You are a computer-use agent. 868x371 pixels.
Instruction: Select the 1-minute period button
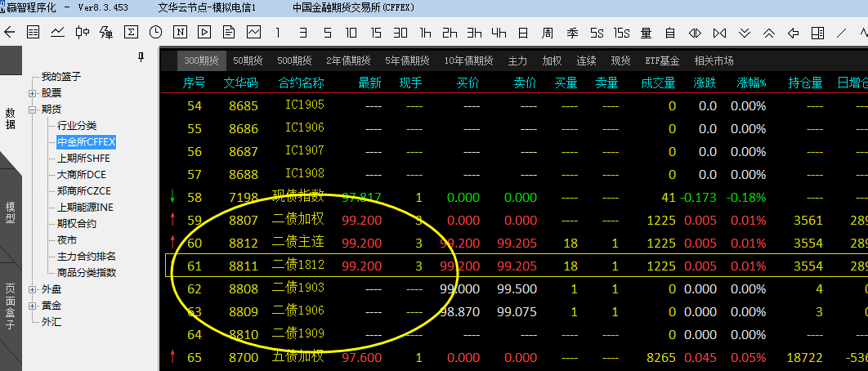tap(278, 33)
